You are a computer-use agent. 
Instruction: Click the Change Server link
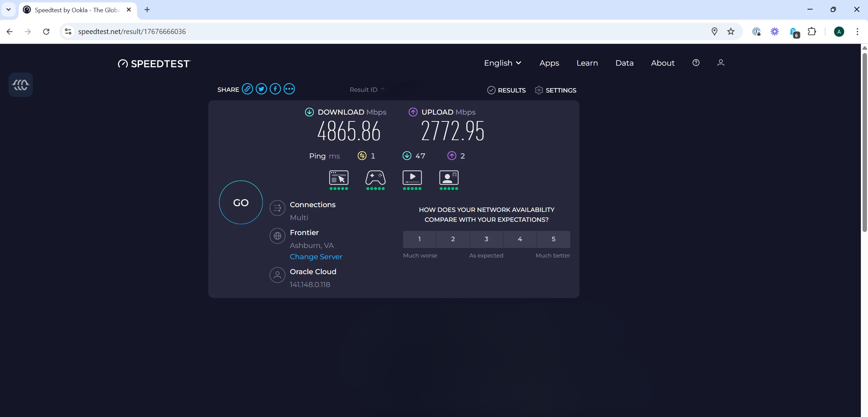pyautogui.click(x=316, y=257)
